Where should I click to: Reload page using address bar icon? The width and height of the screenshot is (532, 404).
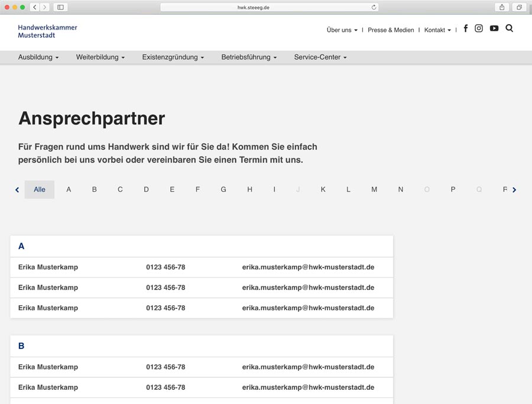tap(374, 7)
